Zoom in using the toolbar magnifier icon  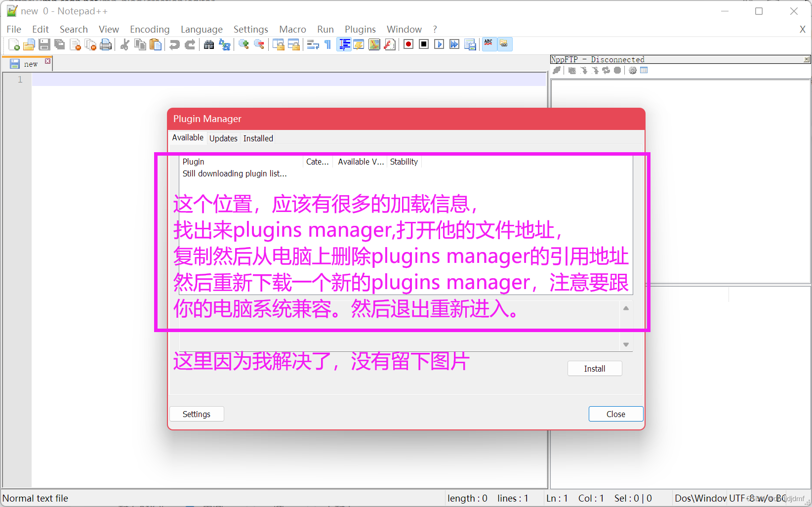pyautogui.click(x=243, y=44)
